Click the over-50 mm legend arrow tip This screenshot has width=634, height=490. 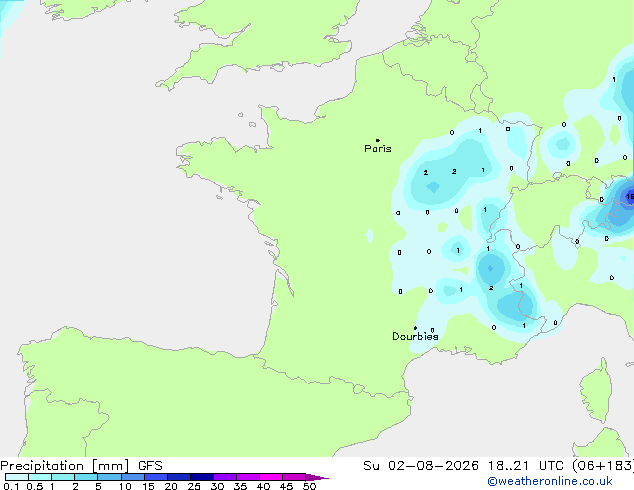317,477
